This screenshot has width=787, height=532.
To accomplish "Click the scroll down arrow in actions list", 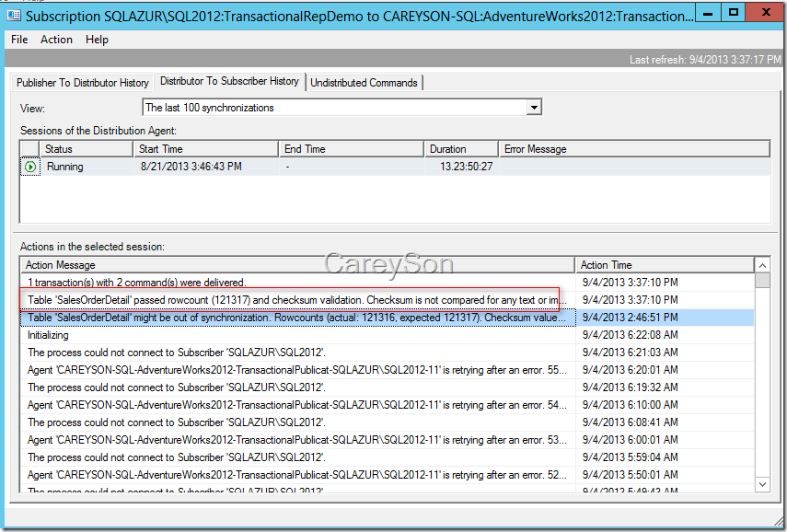I will [x=762, y=484].
